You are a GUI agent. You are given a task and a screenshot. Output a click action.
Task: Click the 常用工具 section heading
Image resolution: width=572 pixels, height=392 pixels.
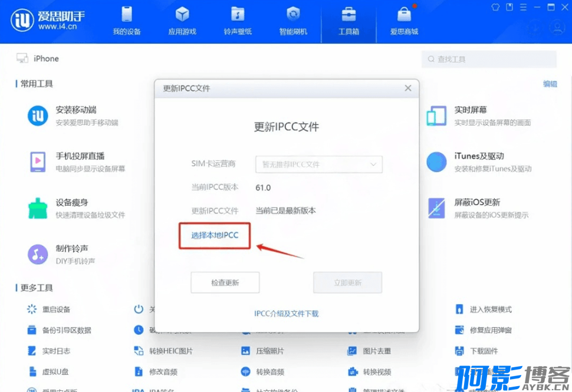pos(37,84)
